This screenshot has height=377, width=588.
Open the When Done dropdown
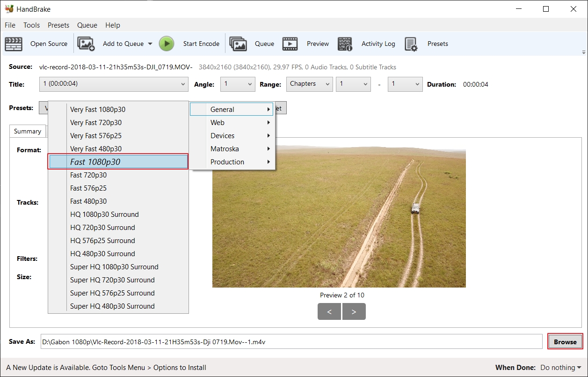click(560, 368)
